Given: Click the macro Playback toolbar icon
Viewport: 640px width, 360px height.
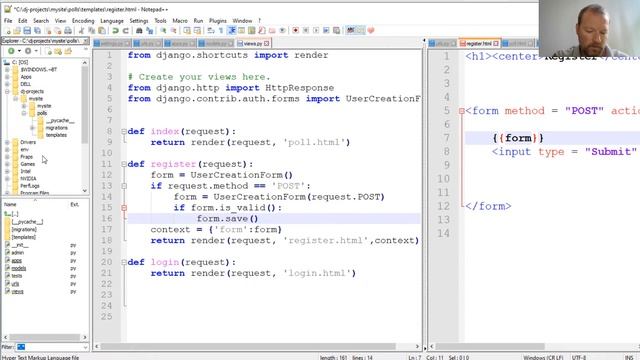Looking at the screenshot, I should (x=316, y=31).
